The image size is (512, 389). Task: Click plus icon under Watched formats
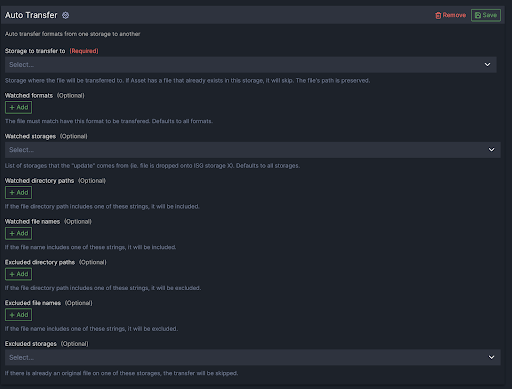(x=12, y=107)
